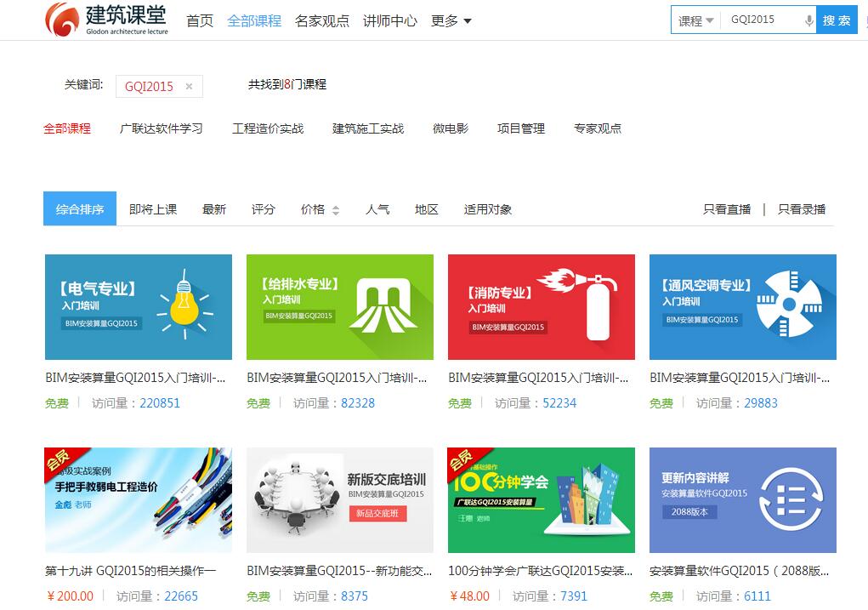Click the 建筑课堂 Glodon logo

[x=106, y=20]
